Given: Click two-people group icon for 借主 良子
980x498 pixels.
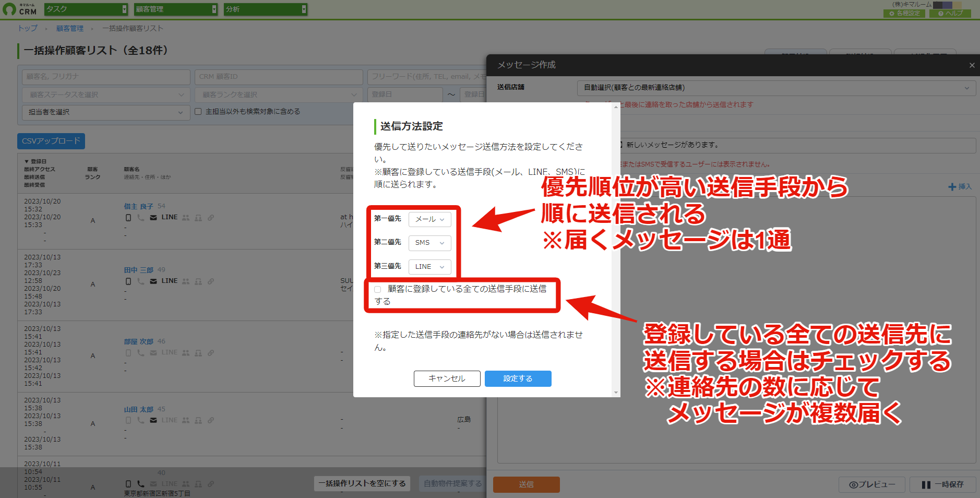Looking at the screenshot, I should click(x=186, y=218).
